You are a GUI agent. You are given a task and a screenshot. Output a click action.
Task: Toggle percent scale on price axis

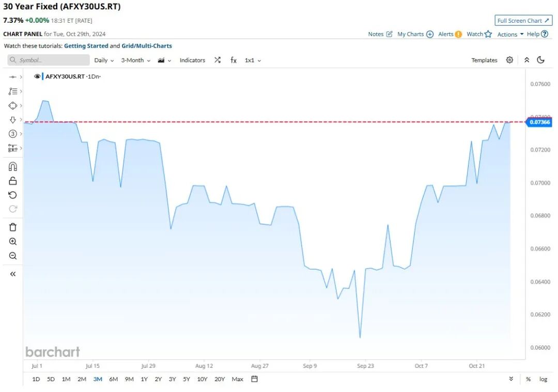(528, 379)
